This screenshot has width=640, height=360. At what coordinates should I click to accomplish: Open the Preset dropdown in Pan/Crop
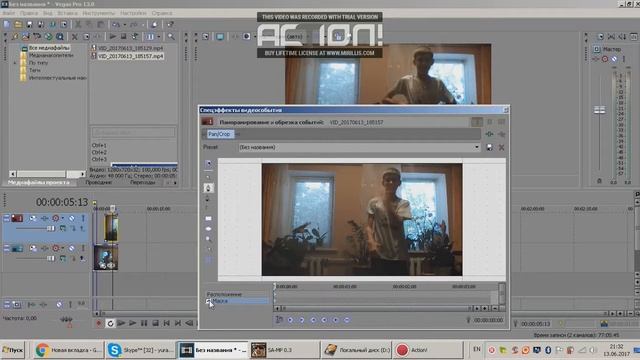(x=476, y=147)
